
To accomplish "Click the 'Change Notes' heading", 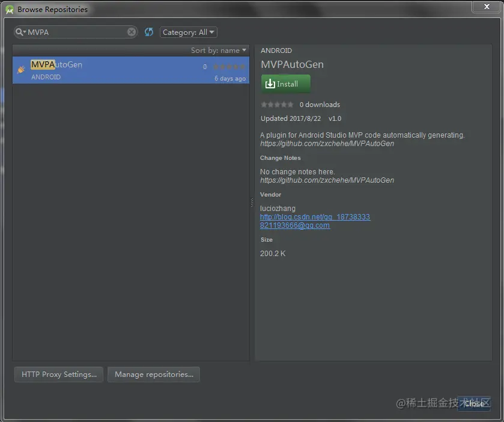I will (x=281, y=158).
